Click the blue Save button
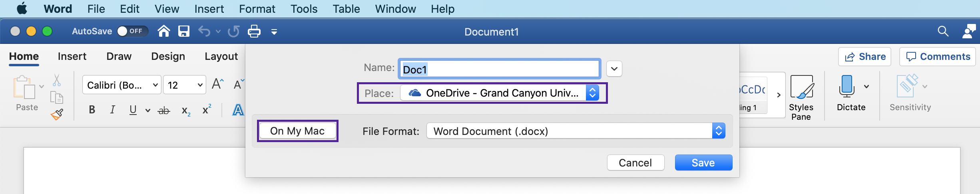This screenshot has height=194, width=980. (703, 162)
